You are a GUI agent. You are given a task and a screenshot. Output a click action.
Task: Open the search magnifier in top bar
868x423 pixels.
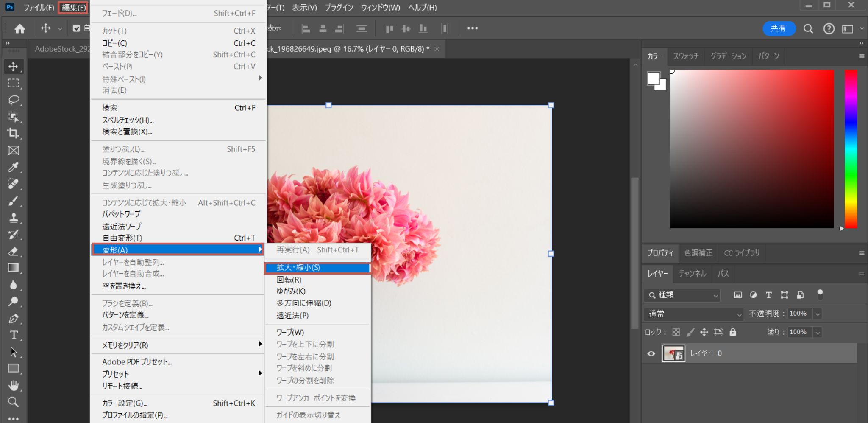tap(808, 28)
